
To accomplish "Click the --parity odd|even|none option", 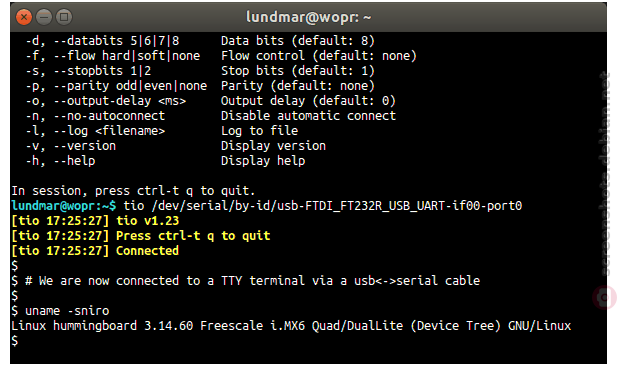I will click(130, 86).
